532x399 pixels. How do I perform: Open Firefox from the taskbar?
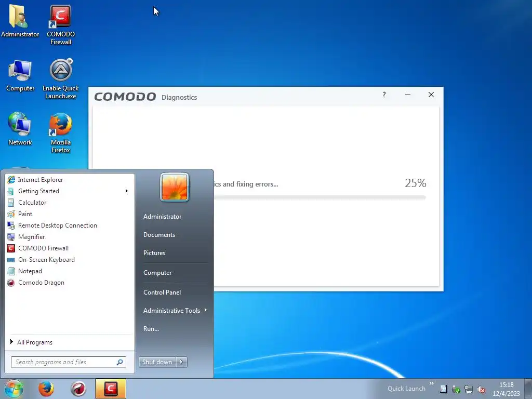pos(46,389)
